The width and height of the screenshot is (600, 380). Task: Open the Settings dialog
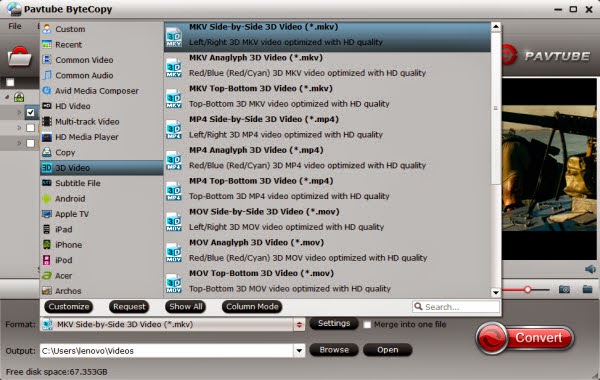[x=334, y=323]
